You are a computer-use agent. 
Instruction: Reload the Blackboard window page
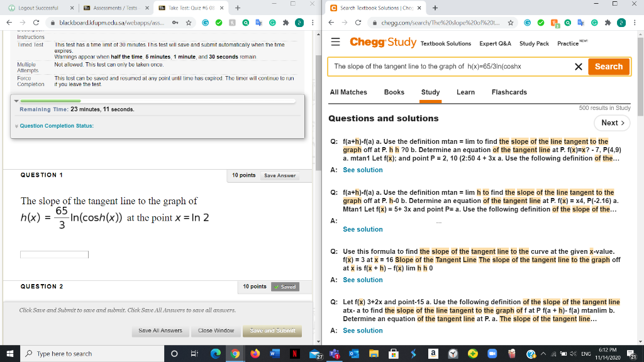(36, 23)
